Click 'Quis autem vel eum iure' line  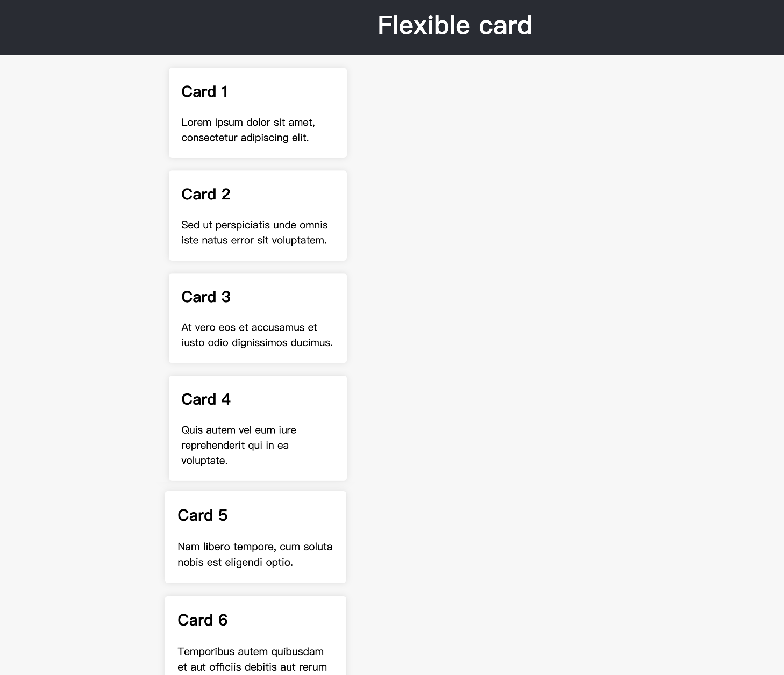tap(239, 430)
